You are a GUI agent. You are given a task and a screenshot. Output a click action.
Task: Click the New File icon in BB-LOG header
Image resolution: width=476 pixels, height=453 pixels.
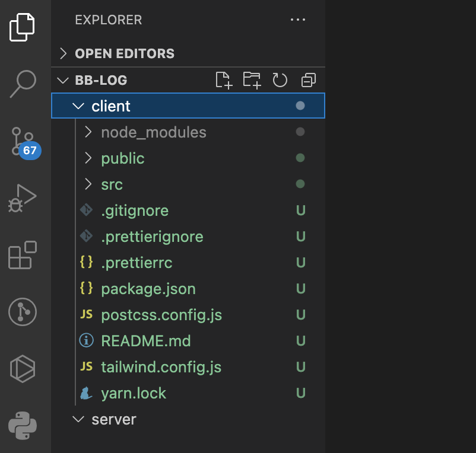[x=223, y=80]
